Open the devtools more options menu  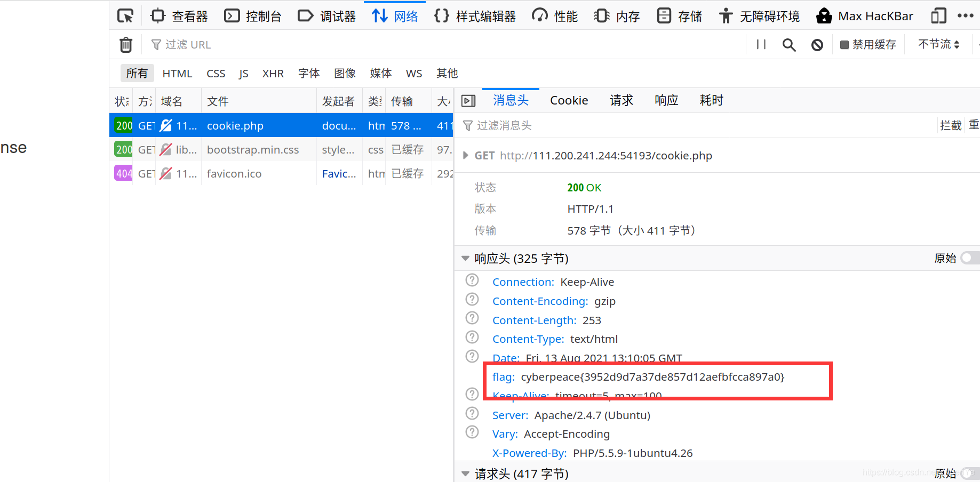(966, 16)
